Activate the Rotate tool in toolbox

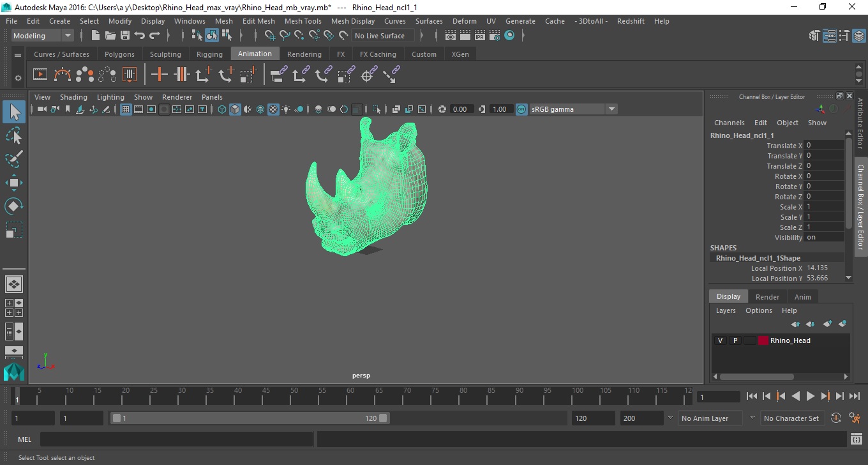click(14, 206)
